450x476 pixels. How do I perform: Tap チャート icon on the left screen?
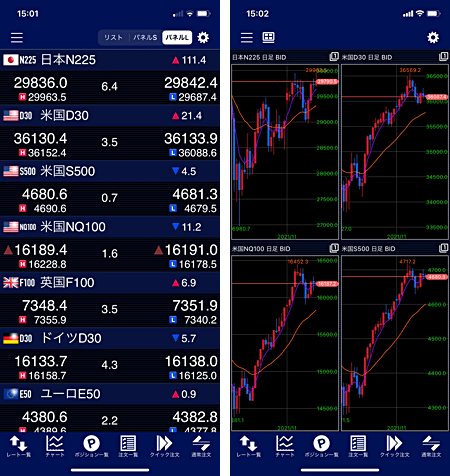coord(55,447)
